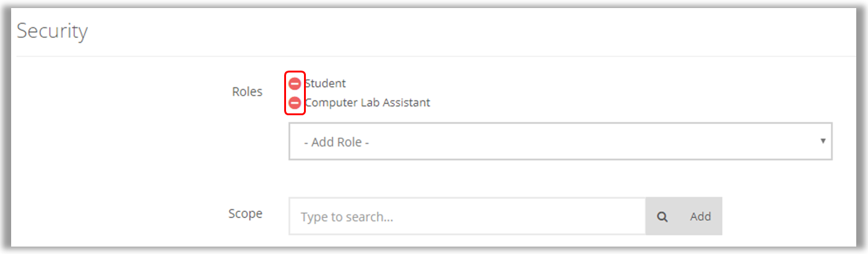The width and height of the screenshot is (868, 254).
Task: Click the 'Type to search...' box
Action: click(x=467, y=217)
